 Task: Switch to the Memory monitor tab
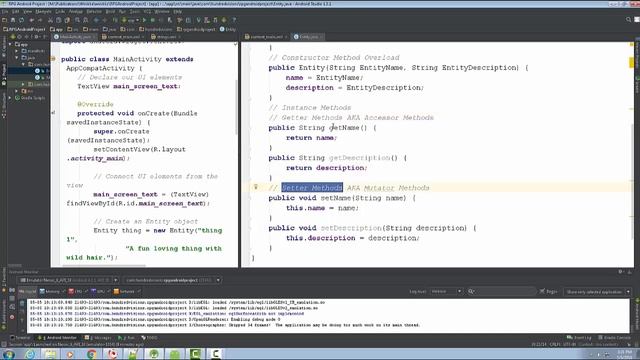click(x=51, y=291)
